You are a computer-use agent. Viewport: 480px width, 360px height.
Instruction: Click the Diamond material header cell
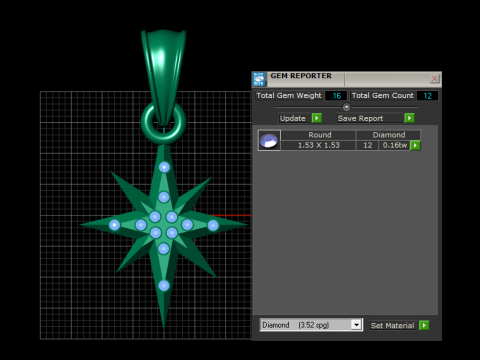click(388, 135)
